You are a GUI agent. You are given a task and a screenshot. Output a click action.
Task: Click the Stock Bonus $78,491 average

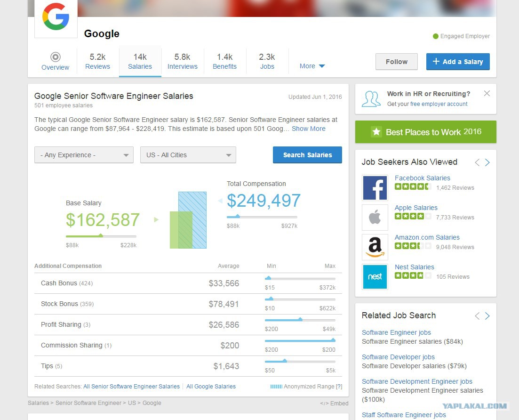coord(224,304)
